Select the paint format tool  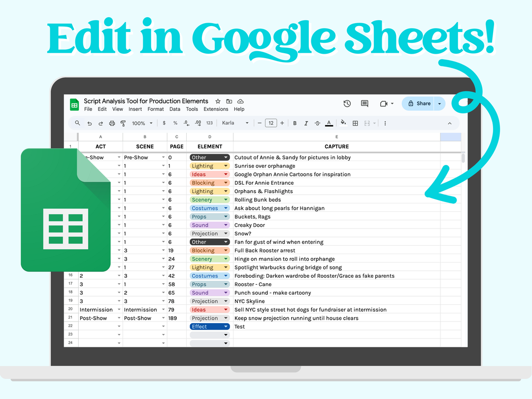123,123
